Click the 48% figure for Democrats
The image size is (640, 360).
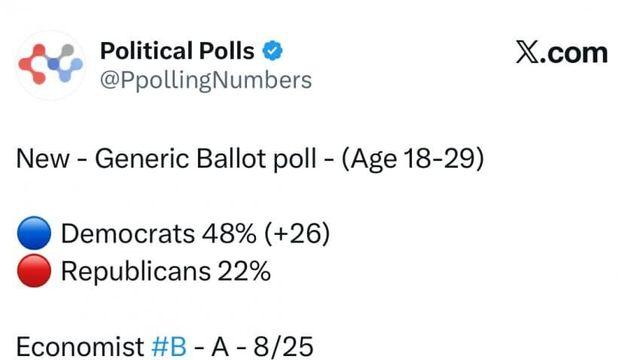[229, 234]
